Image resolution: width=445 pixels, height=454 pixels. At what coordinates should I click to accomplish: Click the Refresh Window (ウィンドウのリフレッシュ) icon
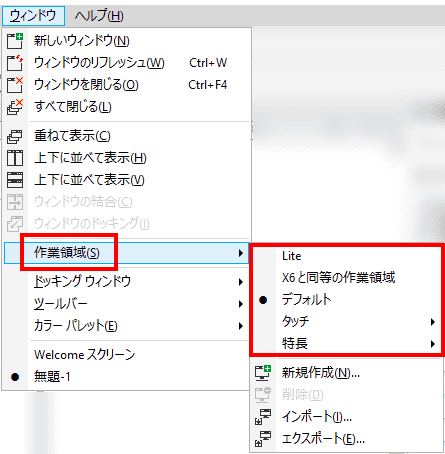[x=15, y=63]
